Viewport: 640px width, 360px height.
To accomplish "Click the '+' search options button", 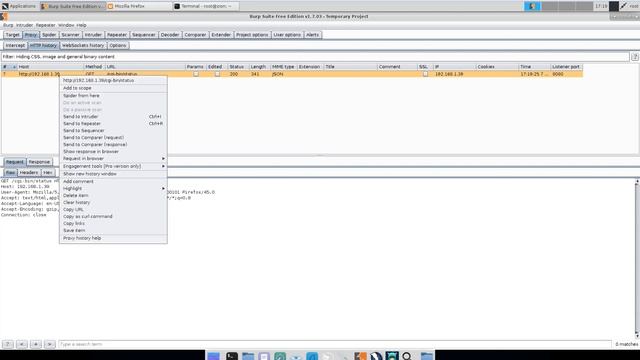I will [x=36, y=344].
